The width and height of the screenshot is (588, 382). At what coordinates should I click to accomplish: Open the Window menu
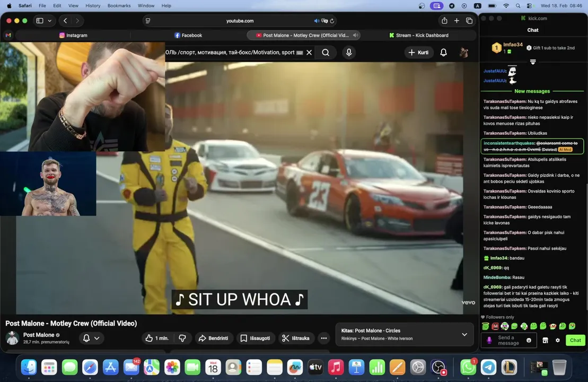146,6
